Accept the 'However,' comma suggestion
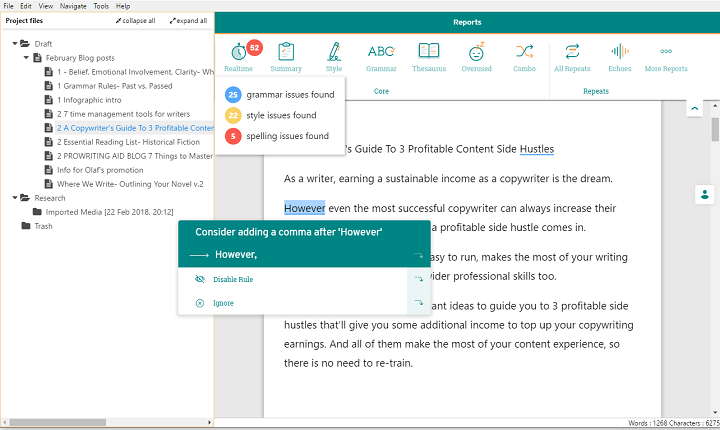 tap(304, 255)
